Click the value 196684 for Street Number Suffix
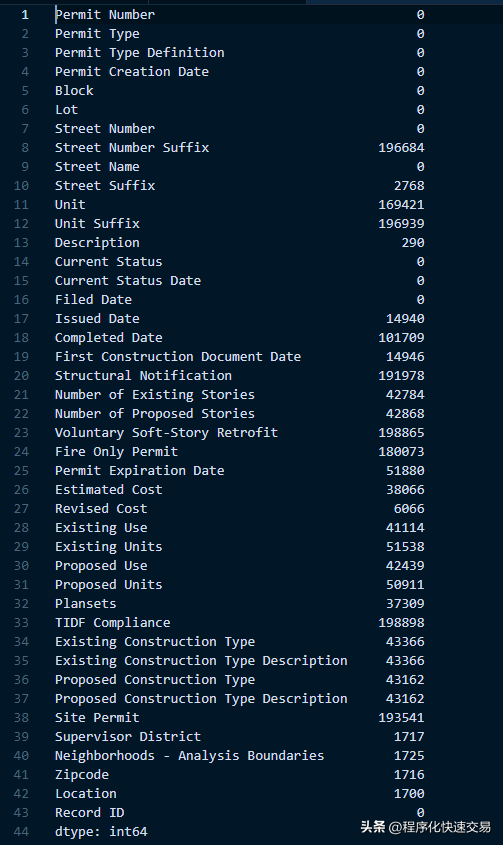The height and width of the screenshot is (845, 503). [x=401, y=148]
